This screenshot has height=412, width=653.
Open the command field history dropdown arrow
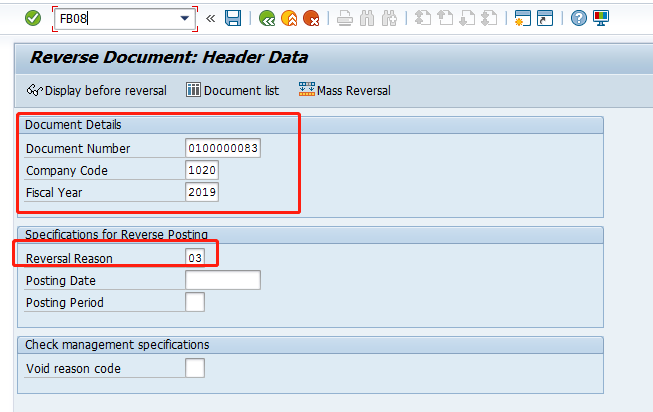[184, 18]
